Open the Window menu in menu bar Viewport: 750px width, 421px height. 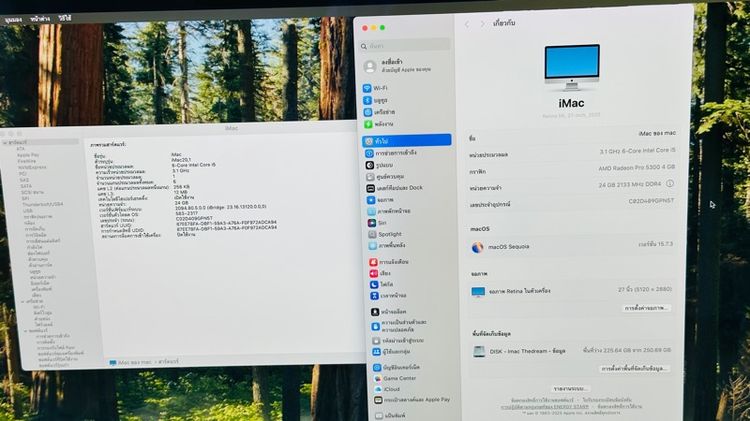(40, 19)
